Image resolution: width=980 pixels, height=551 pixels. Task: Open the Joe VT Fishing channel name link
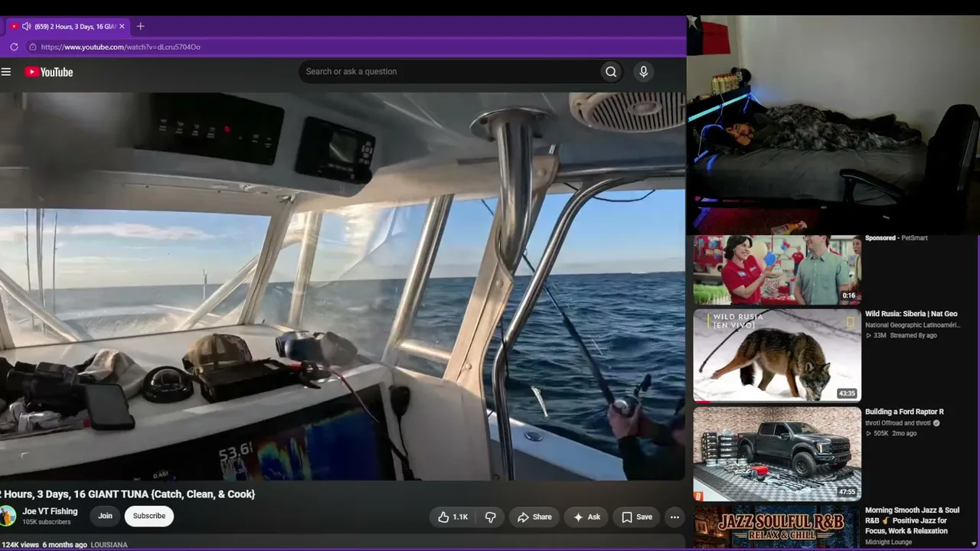coord(50,511)
